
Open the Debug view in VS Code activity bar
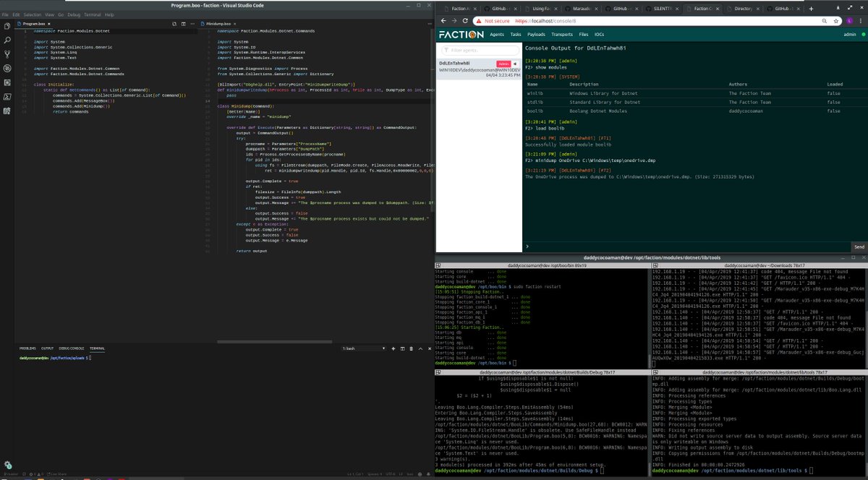[7, 69]
